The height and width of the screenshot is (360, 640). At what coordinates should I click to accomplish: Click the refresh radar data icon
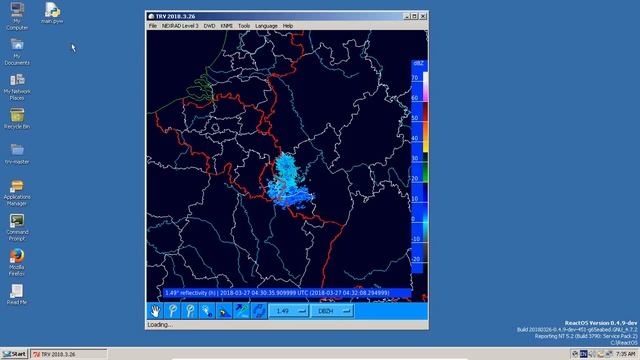tap(259, 311)
